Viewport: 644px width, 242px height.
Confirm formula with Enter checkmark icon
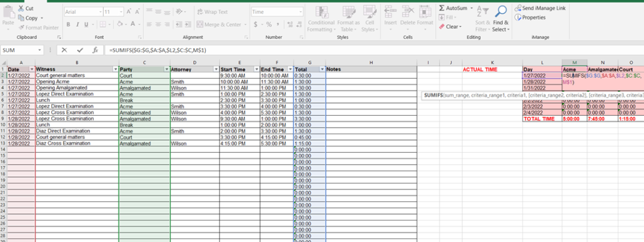(x=79, y=50)
